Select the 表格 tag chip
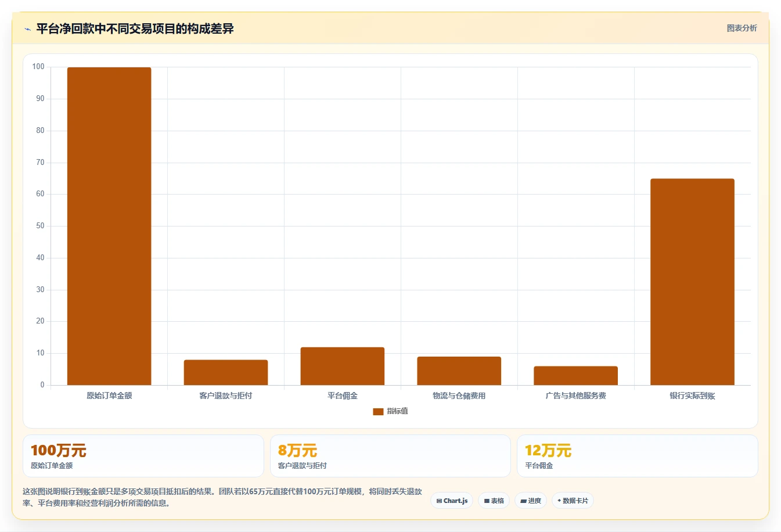Screen dimensions: 781x532 [494, 501]
